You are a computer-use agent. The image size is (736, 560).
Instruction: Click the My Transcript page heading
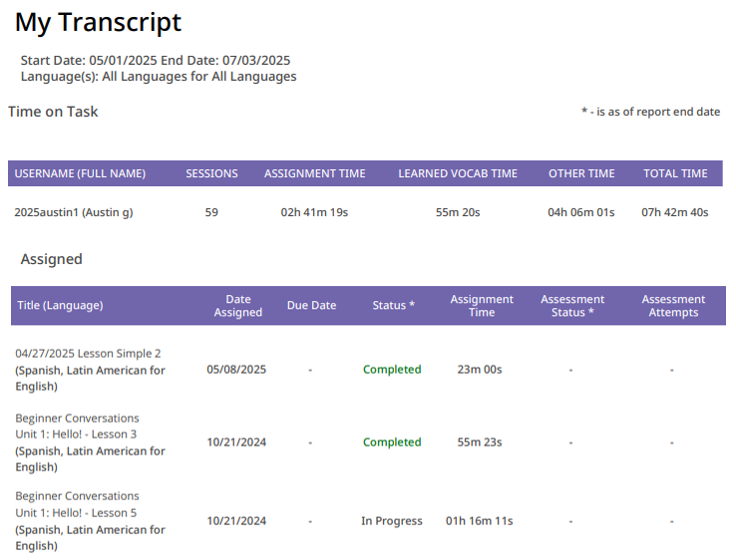(x=98, y=22)
